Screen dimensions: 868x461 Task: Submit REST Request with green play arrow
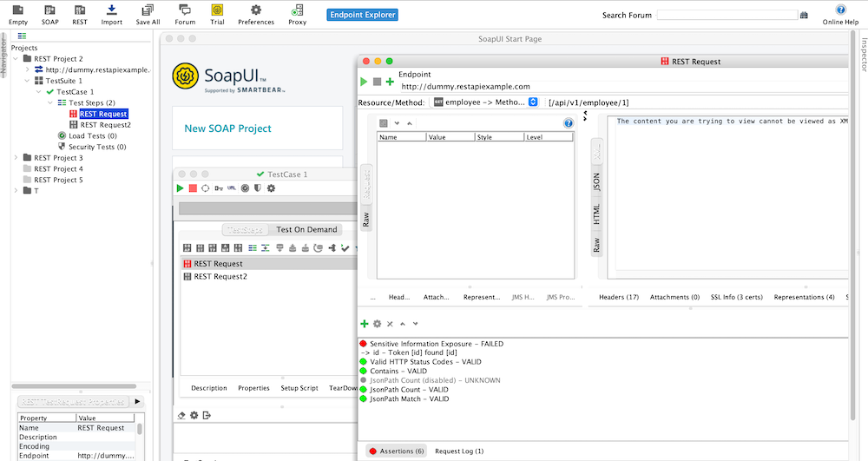point(364,82)
